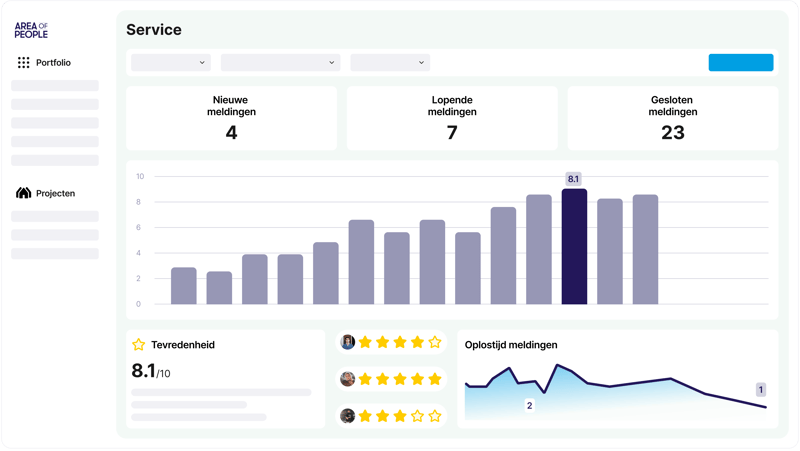Click the Tevredenheid star icon
The width and height of the screenshot is (800, 451).
pyautogui.click(x=138, y=345)
